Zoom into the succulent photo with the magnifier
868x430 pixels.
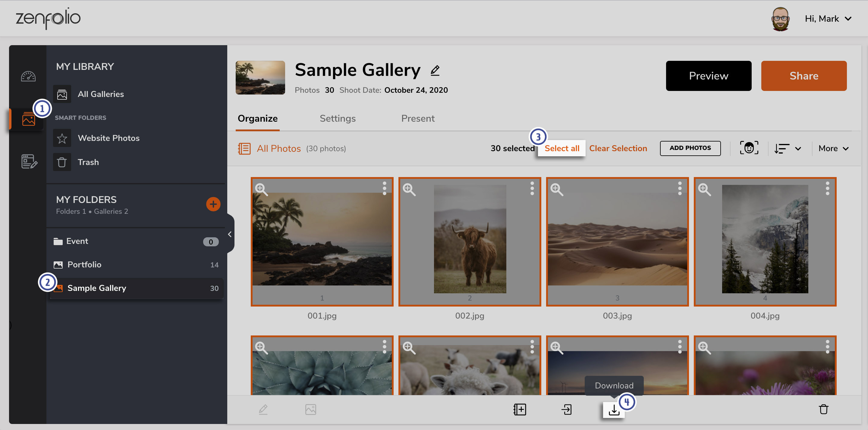coord(261,348)
